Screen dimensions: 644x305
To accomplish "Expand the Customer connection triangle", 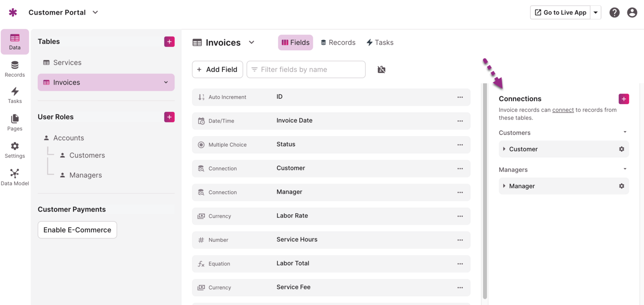I will [504, 149].
